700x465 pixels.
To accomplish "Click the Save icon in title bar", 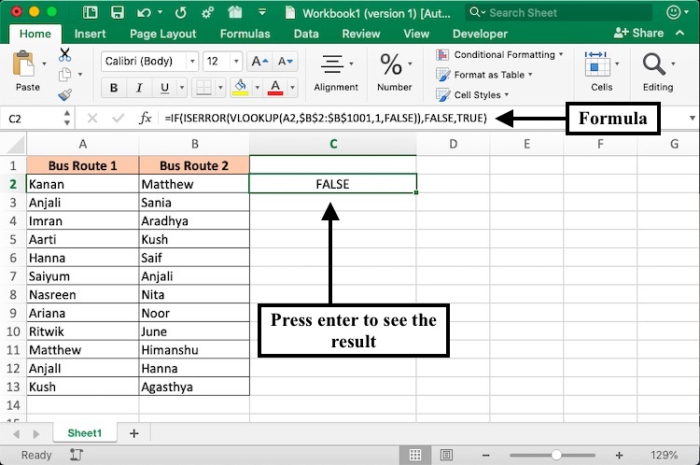I will pos(117,12).
